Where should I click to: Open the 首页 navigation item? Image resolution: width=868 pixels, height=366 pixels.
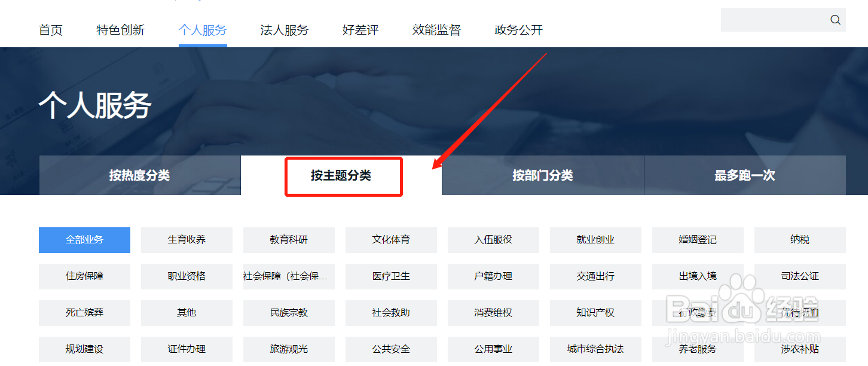point(51,30)
